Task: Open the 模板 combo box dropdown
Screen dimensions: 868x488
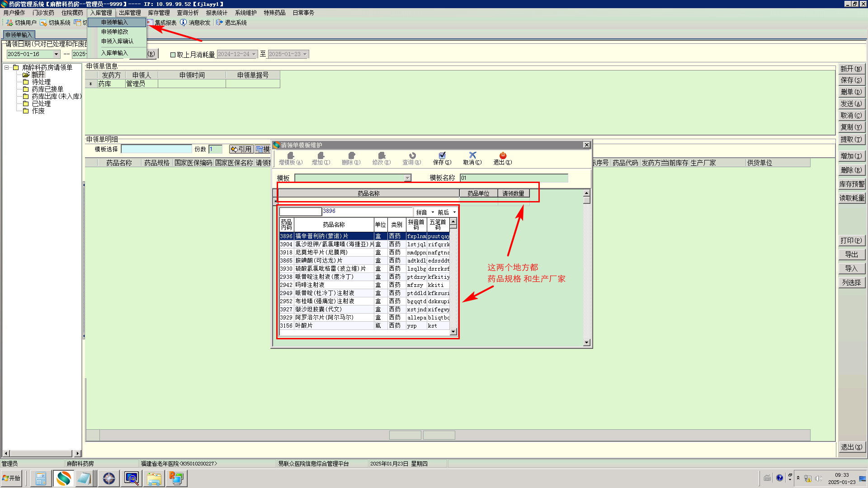Action: pyautogui.click(x=407, y=178)
